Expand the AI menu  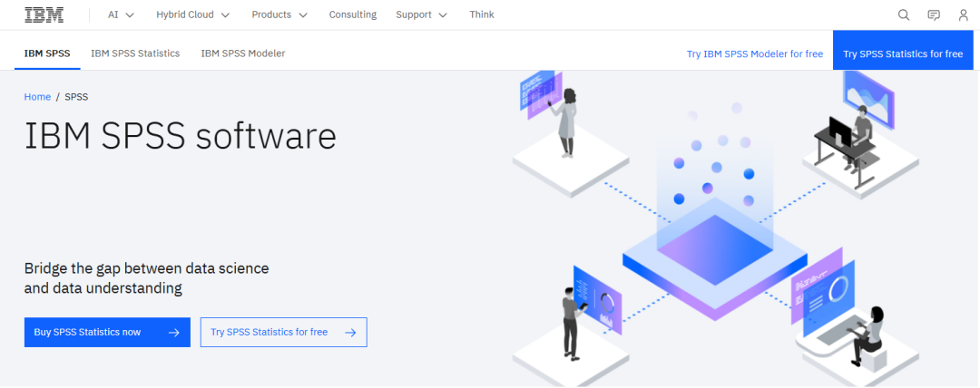tap(121, 15)
